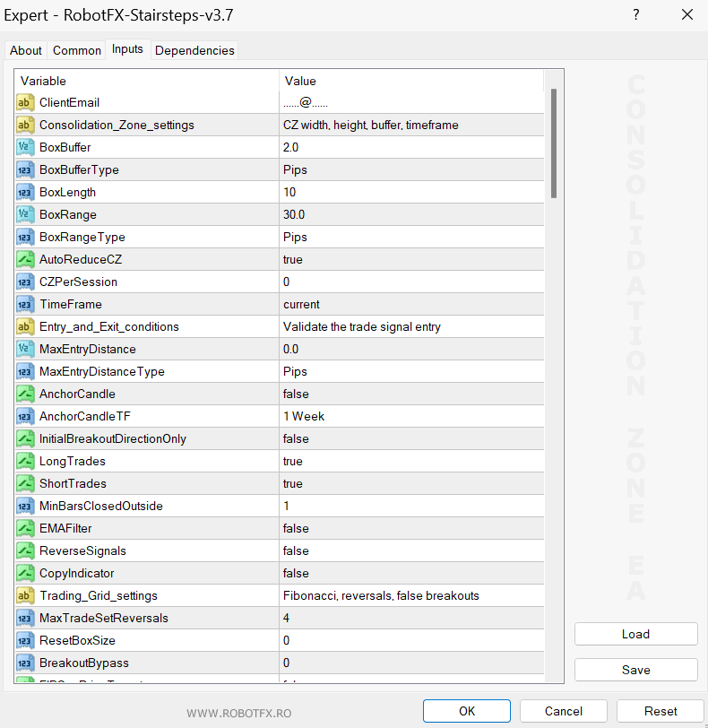
Task: Click the integer icon beside BreakoutBypass
Action: [x=25, y=663]
